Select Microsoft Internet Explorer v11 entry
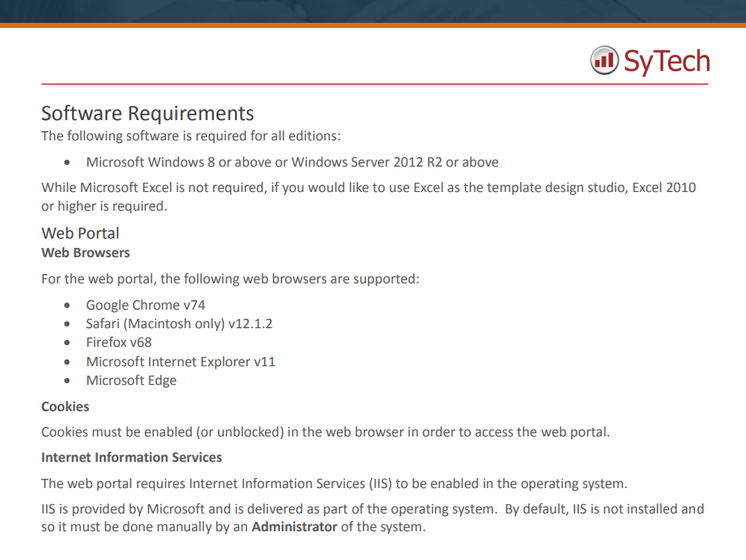This screenshot has height=560, width=746. pyautogui.click(x=181, y=361)
